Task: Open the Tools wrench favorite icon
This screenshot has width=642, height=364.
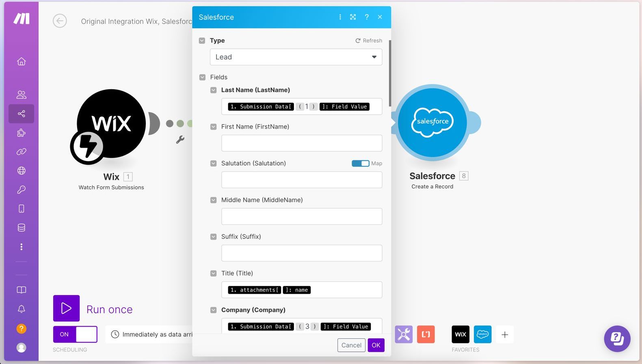Action: coord(404,334)
